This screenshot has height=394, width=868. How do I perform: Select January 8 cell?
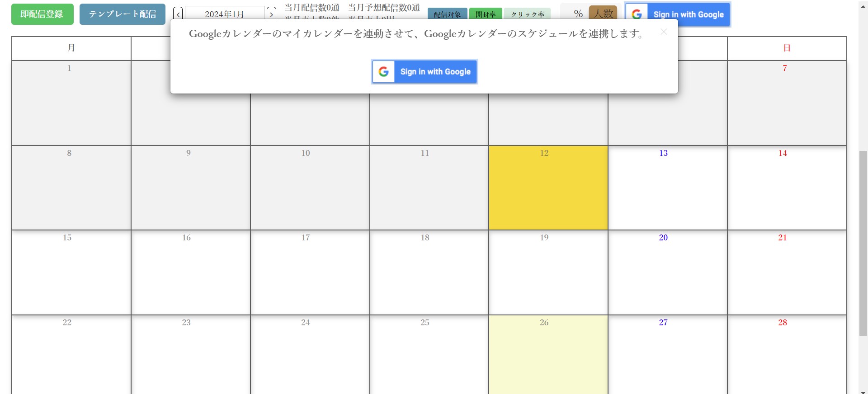[x=71, y=188]
